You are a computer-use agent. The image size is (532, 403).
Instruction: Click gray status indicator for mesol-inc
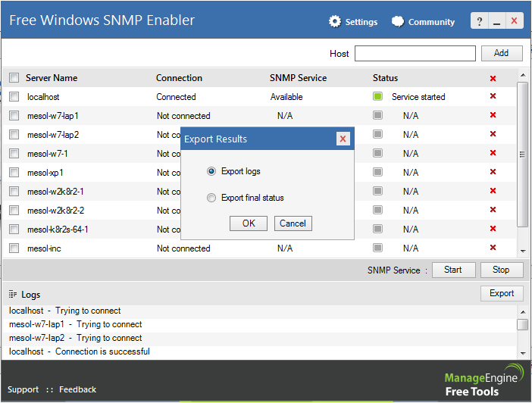377,248
